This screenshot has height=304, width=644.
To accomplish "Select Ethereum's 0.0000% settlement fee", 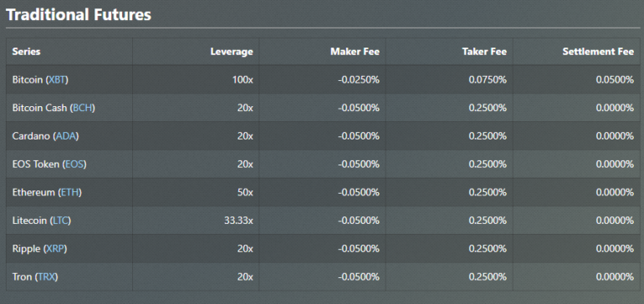I will [615, 192].
